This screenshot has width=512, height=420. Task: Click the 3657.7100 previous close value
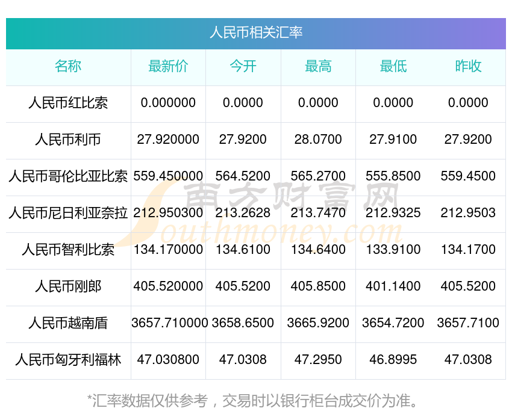pyautogui.click(x=468, y=323)
